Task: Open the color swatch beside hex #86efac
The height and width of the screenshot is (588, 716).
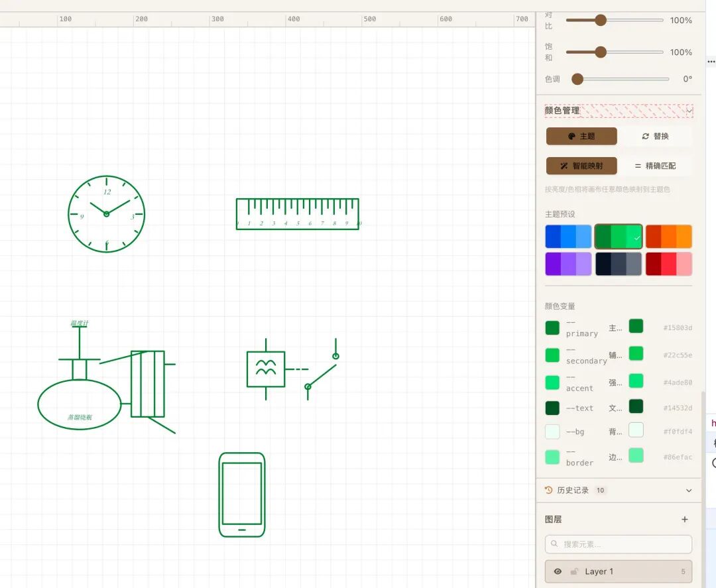Action: pos(636,455)
